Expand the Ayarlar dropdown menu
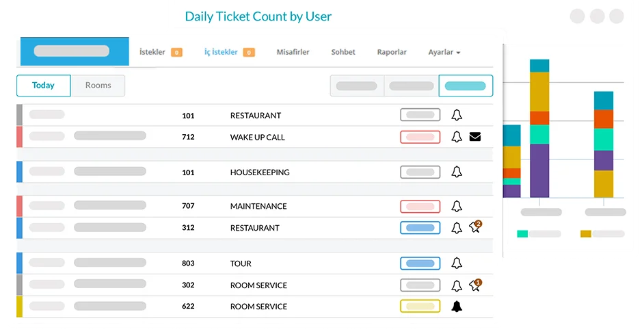 pyautogui.click(x=444, y=52)
